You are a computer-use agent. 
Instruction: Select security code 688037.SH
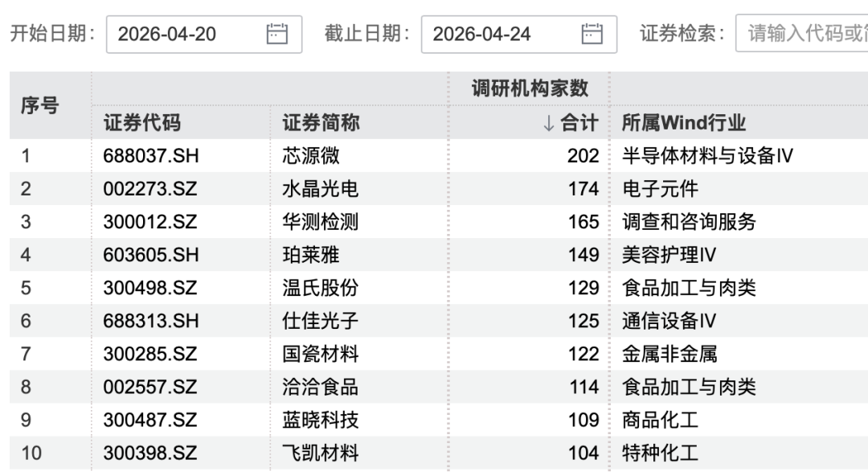pyautogui.click(x=151, y=156)
